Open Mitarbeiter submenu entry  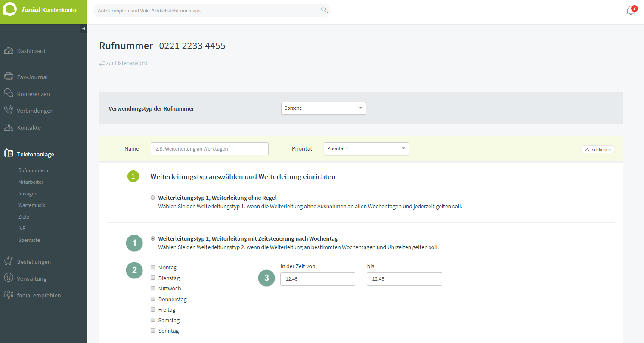[x=31, y=182]
